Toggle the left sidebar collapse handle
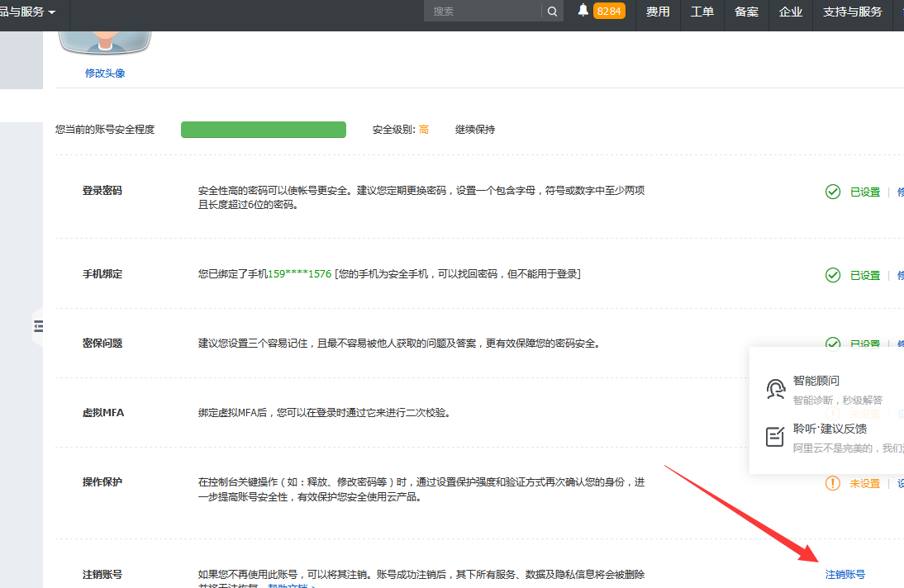Viewport: 904px width, 588px height. click(x=37, y=327)
